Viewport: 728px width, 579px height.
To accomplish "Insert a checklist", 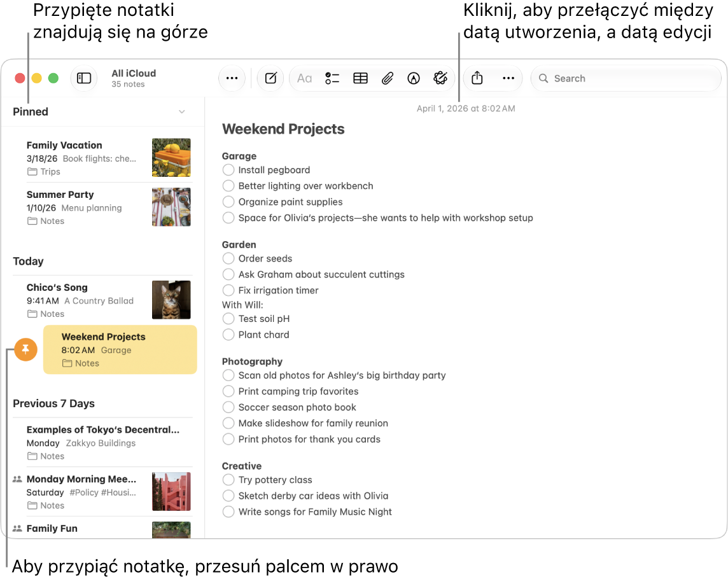I will pyautogui.click(x=332, y=78).
